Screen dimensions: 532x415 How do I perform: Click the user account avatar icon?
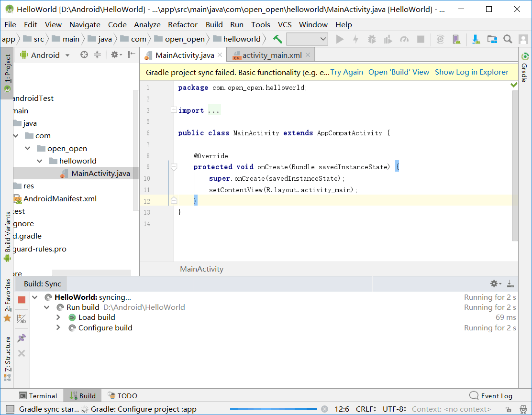[523, 39]
